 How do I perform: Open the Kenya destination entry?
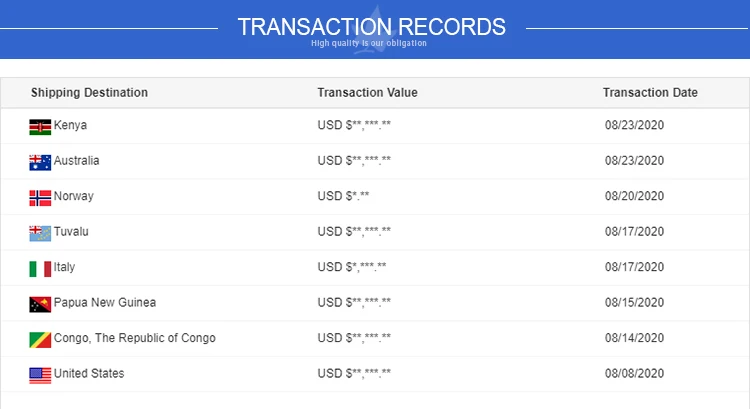pyautogui.click(x=70, y=126)
